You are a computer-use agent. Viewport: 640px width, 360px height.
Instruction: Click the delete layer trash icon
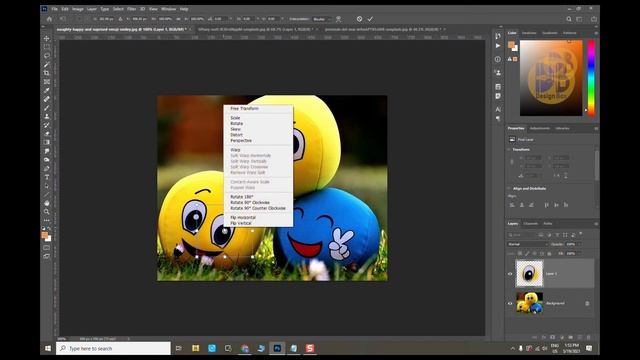point(588,338)
